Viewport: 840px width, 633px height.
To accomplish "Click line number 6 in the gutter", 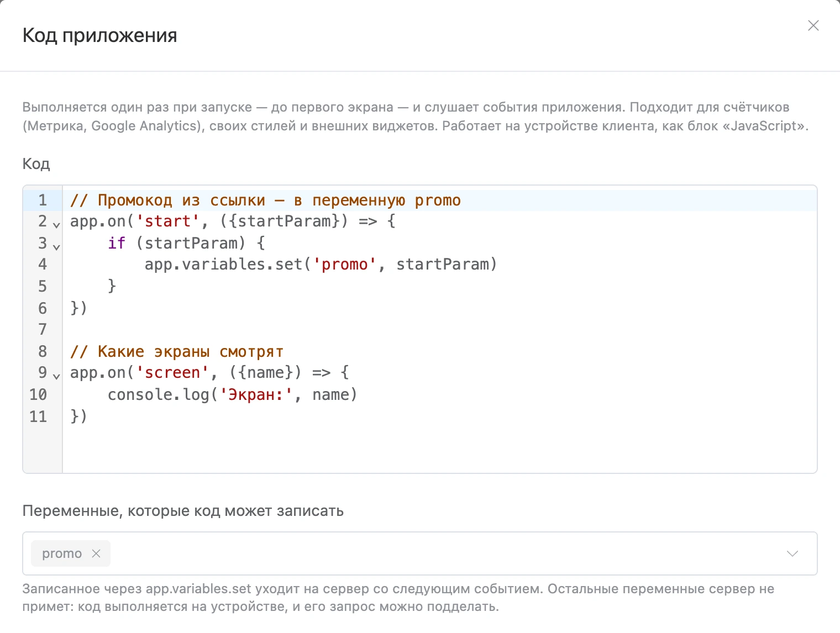I will tap(43, 308).
